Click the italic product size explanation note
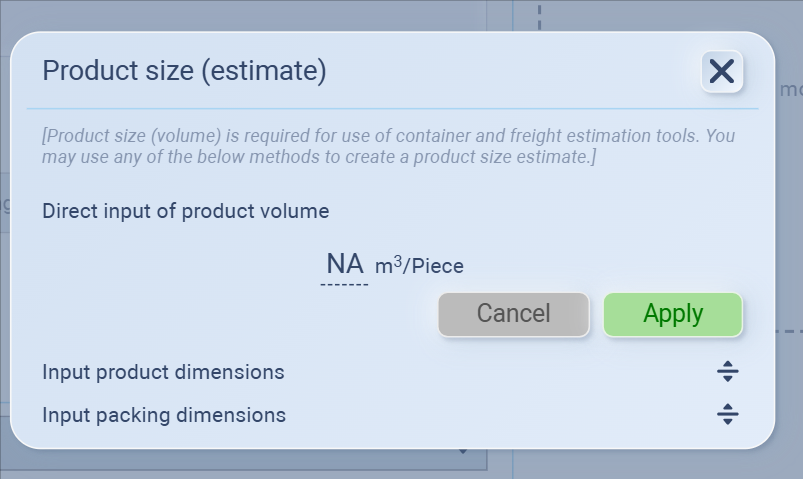The width and height of the screenshot is (803, 479). coord(388,146)
